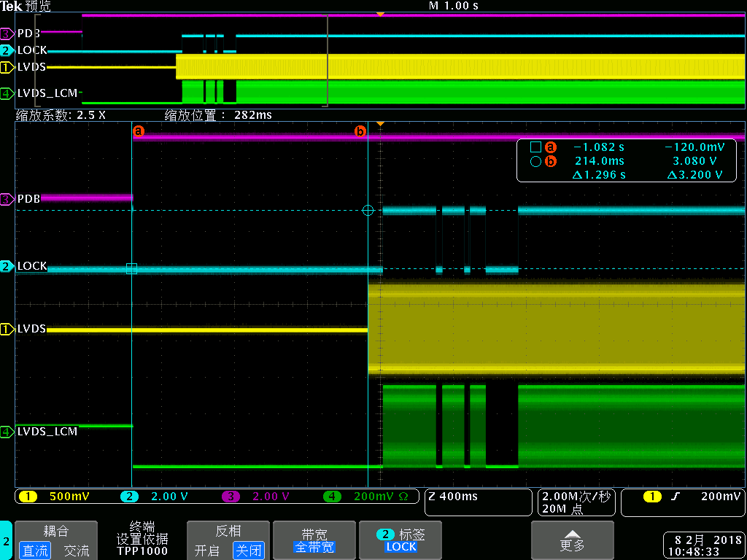Click the trigger source channel 1 badge
Image resolution: width=747 pixels, height=560 pixels.
tap(653, 497)
